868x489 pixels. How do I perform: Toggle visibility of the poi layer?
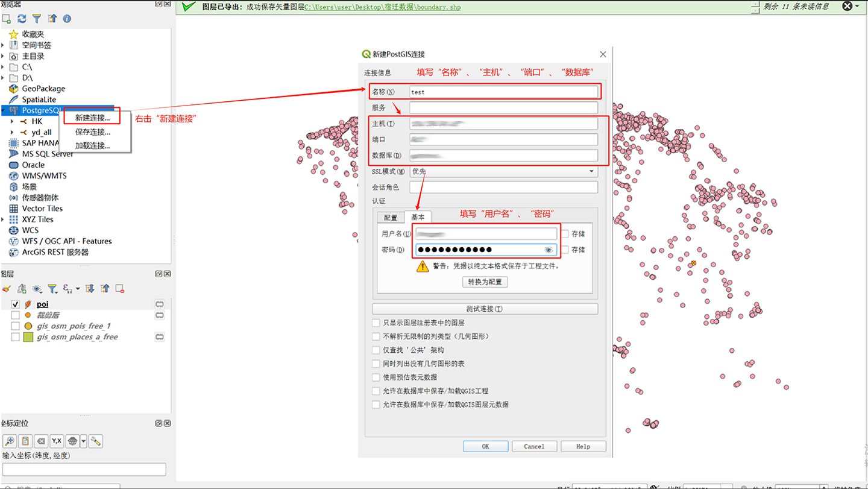click(x=15, y=304)
